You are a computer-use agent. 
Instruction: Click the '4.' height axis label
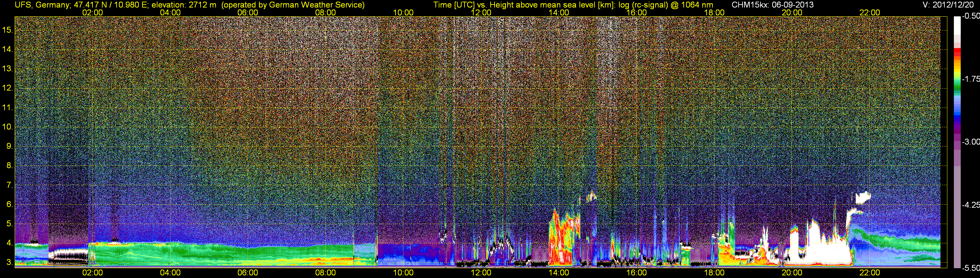pos(9,243)
